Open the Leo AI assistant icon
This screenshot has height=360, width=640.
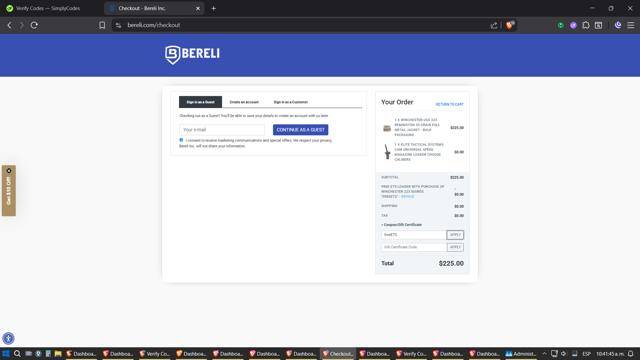click(618, 25)
